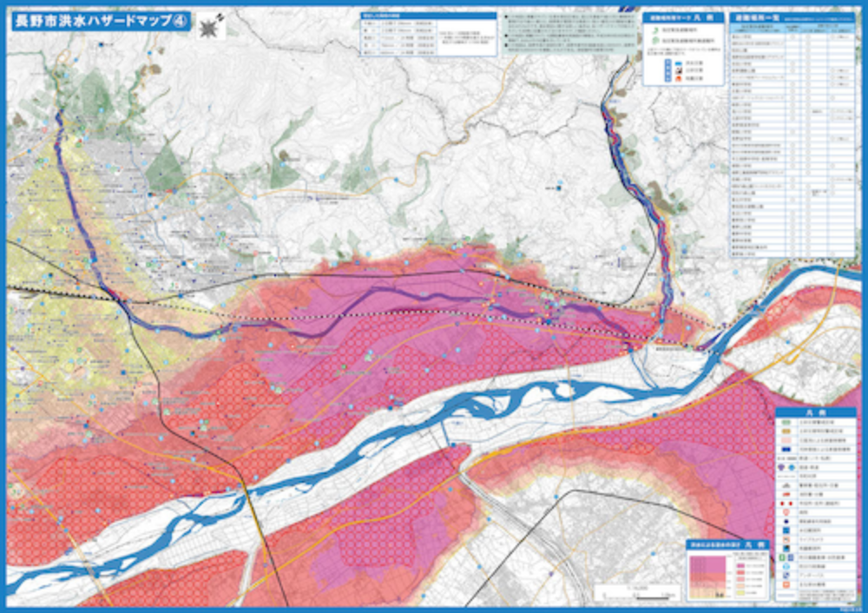
Task: Click the compass rose north indicator
Action: (210, 27)
